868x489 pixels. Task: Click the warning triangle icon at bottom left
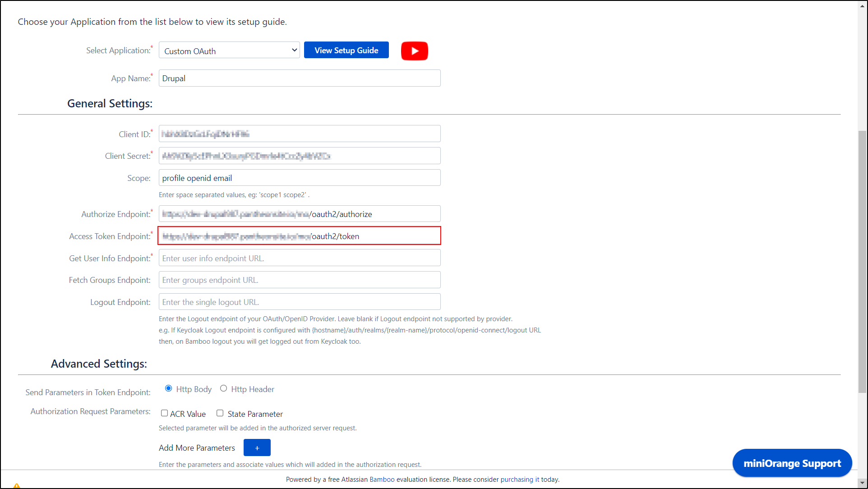17,485
